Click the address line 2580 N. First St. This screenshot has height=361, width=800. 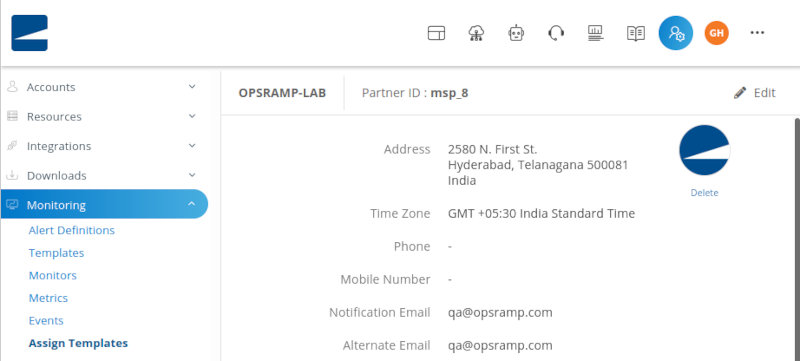(x=492, y=149)
